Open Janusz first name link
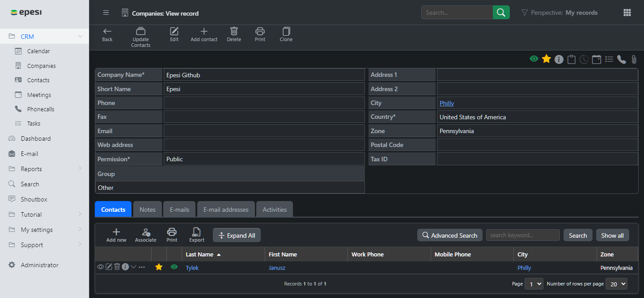Screen dimensions: 644x298 click(x=277, y=268)
